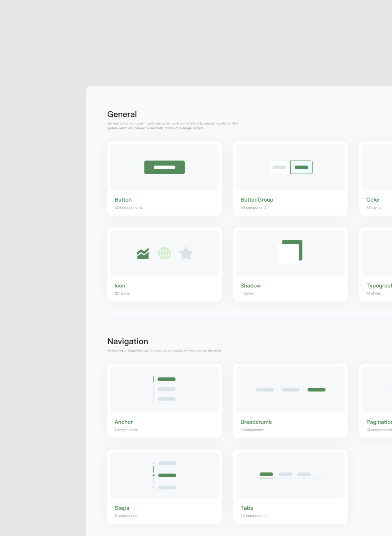This screenshot has height=536, width=392.
Task: Select the active green ButtonGroup segment
Action: (301, 167)
